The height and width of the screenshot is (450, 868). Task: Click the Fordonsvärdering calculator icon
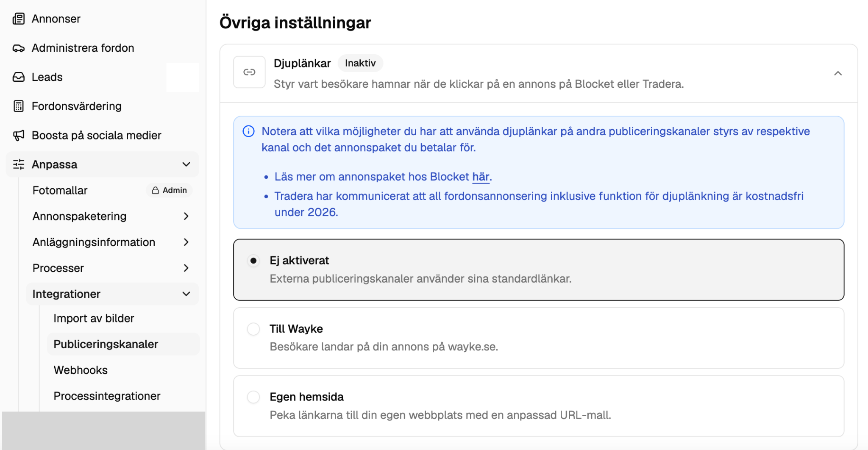tap(18, 106)
